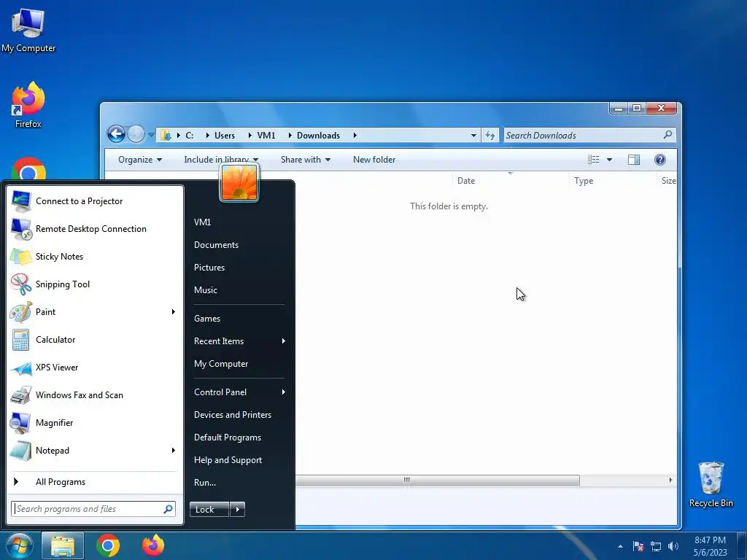
Task: Open Help and Support
Action: click(x=228, y=460)
